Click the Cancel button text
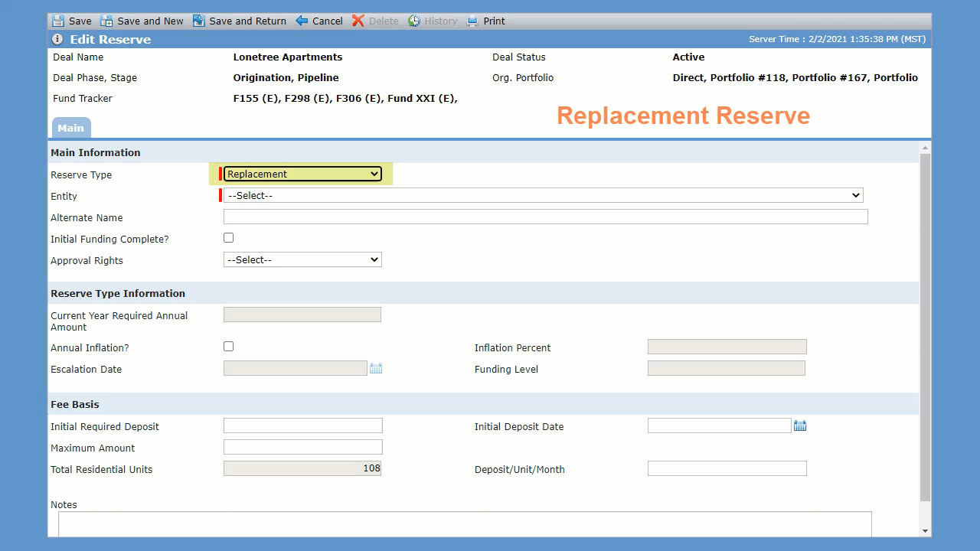The height and width of the screenshot is (551, 980). point(328,21)
